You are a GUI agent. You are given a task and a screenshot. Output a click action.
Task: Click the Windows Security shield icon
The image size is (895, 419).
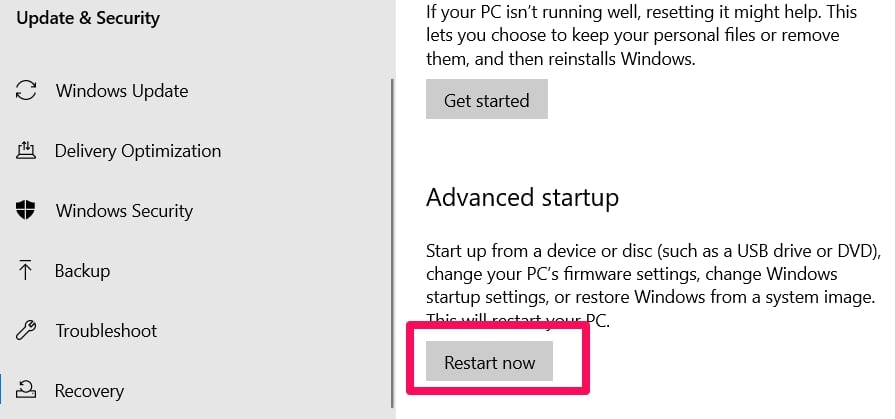coord(26,211)
